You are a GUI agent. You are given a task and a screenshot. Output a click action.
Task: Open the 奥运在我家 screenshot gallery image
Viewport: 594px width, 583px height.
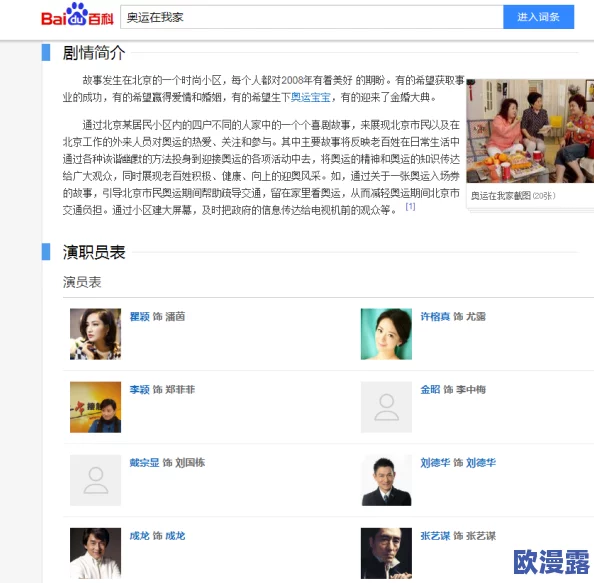[x=530, y=131]
